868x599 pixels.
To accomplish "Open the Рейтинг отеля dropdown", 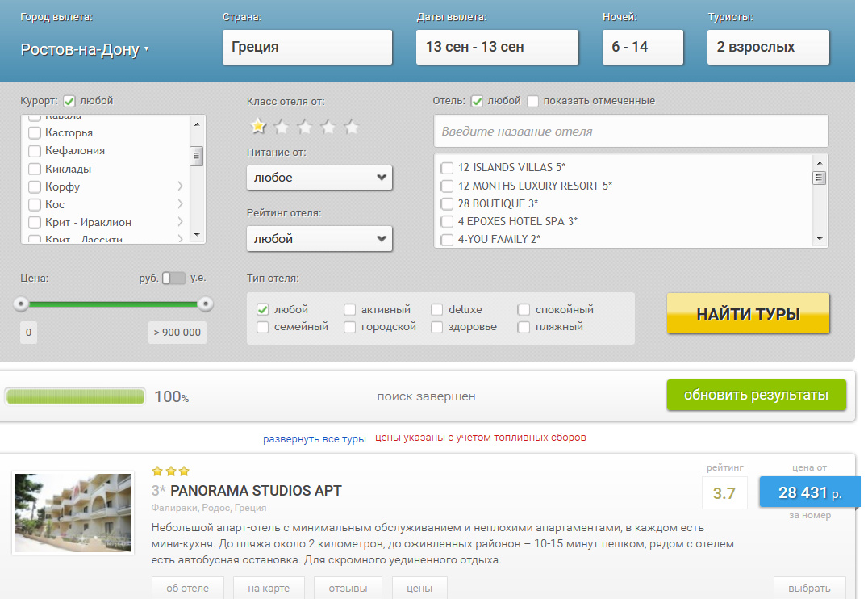I will (319, 239).
